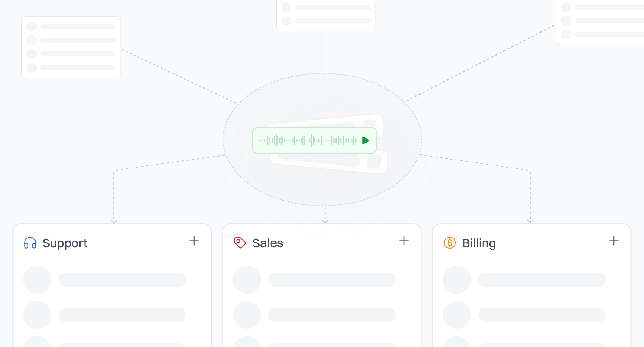Click second placeholder row in Sales card

(332, 315)
